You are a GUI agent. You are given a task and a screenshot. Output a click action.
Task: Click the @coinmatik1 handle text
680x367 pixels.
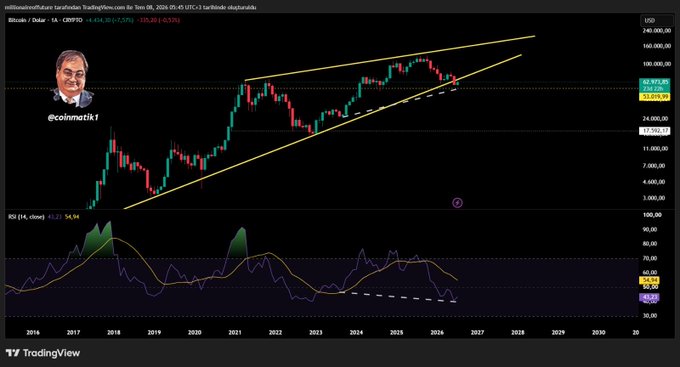click(x=72, y=118)
